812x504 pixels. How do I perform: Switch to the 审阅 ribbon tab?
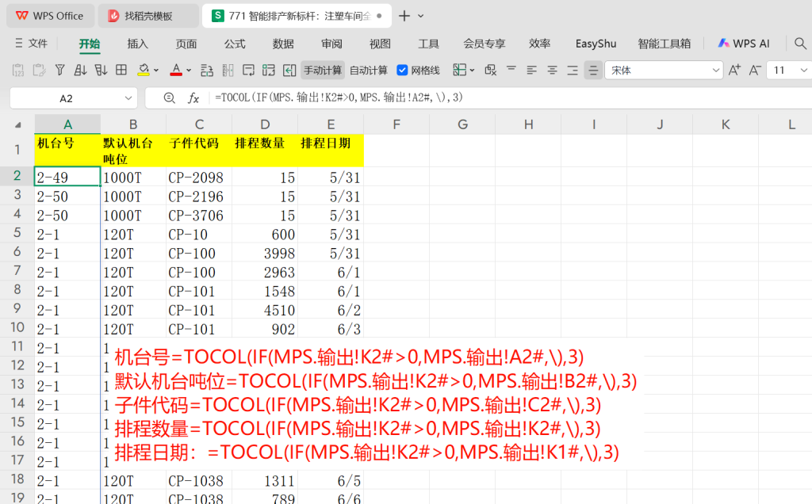pyautogui.click(x=331, y=44)
